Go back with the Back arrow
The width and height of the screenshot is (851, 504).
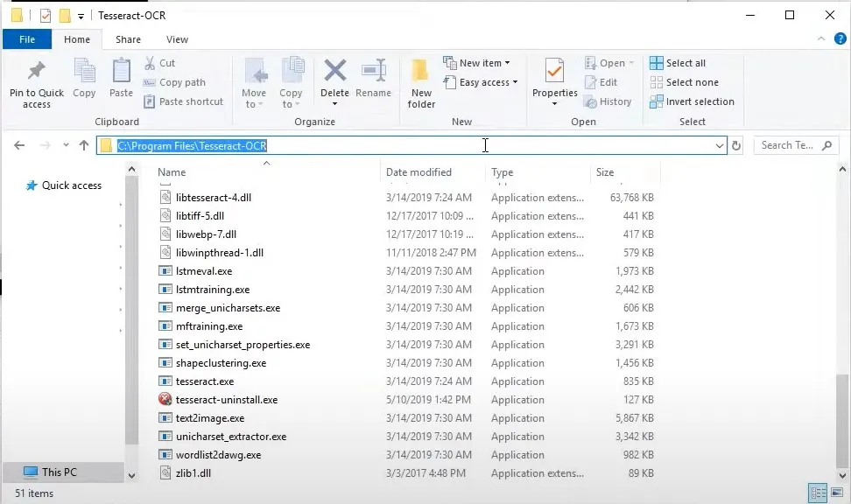19,145
